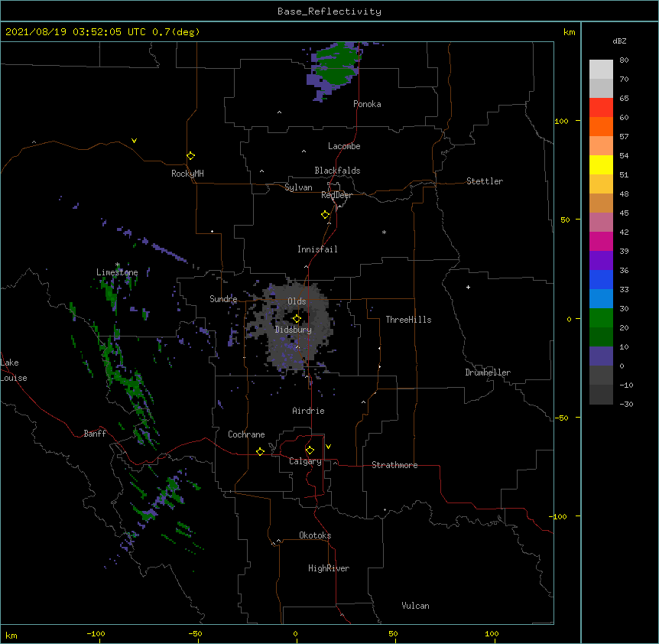Click the yellow 54 dBZ legend swatch
The image size is (659, 644).
[601, 164]
